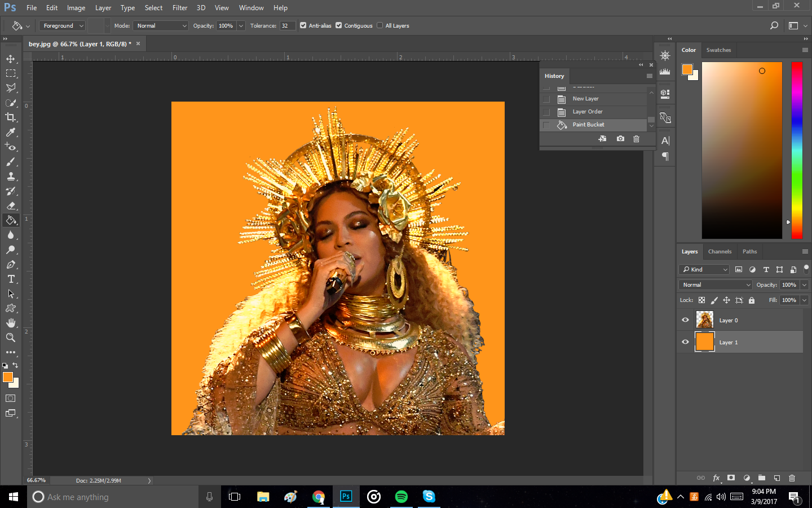Open layer filter Kind dropdown

click(704, 270)
